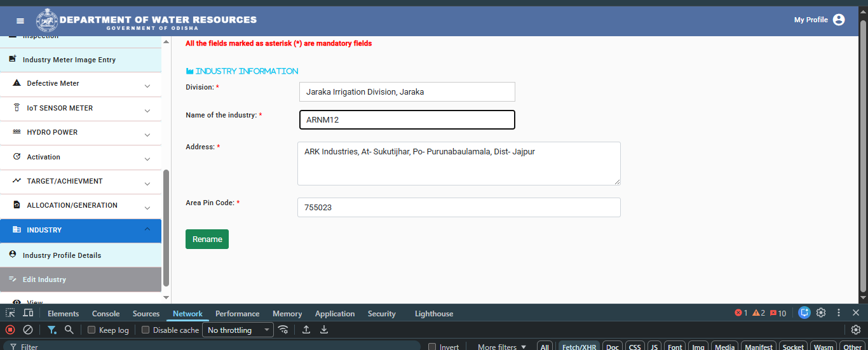This screenshot has height=350, width=868.
Task: Tick the Invert filter checkbox
Action: [432, 347]
